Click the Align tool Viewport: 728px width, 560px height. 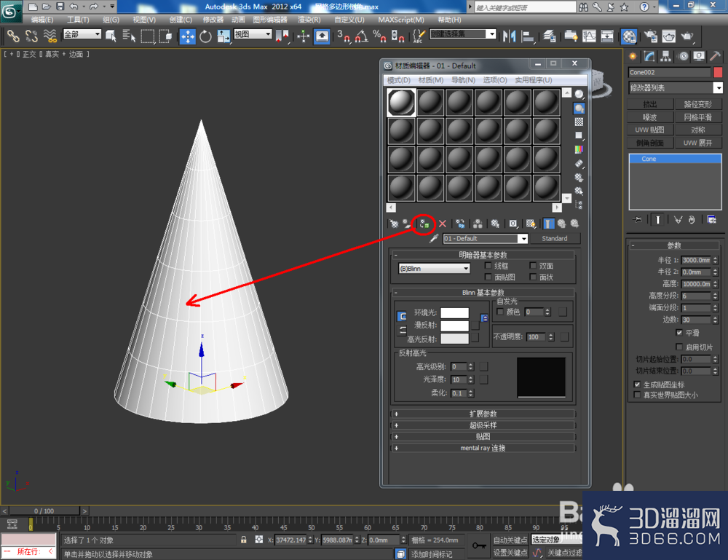pos(527,36)
